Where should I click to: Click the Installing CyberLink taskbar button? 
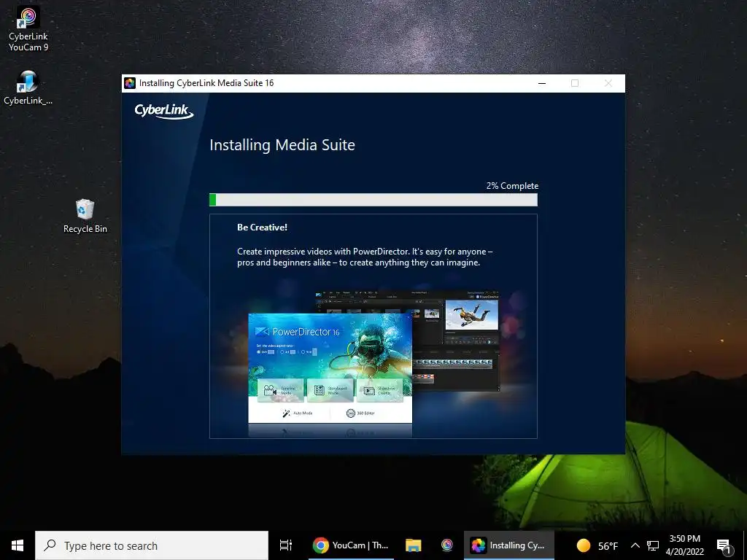pos(508,545)
